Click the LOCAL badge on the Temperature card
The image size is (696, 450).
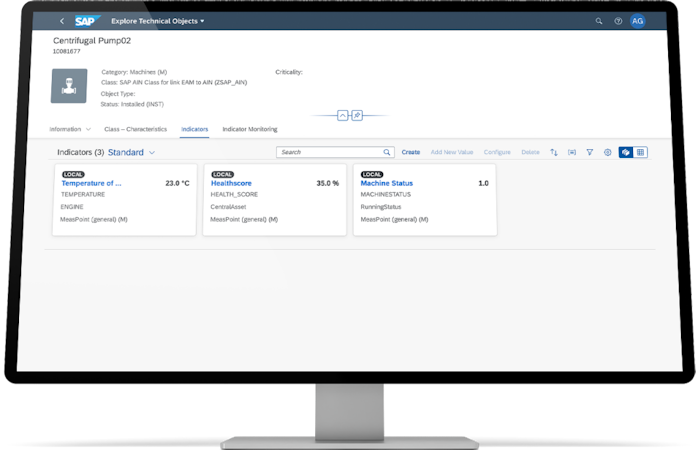click(x=73, y=174)
